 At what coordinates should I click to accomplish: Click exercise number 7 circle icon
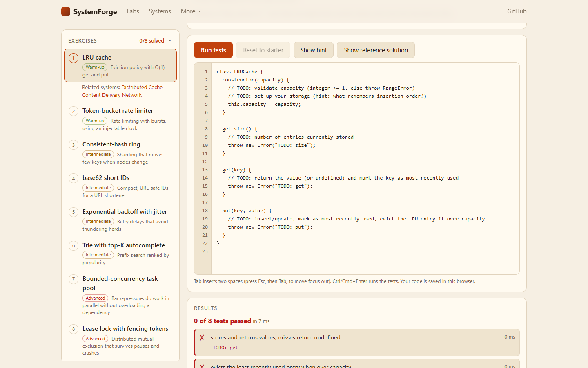tap(73, 279)
